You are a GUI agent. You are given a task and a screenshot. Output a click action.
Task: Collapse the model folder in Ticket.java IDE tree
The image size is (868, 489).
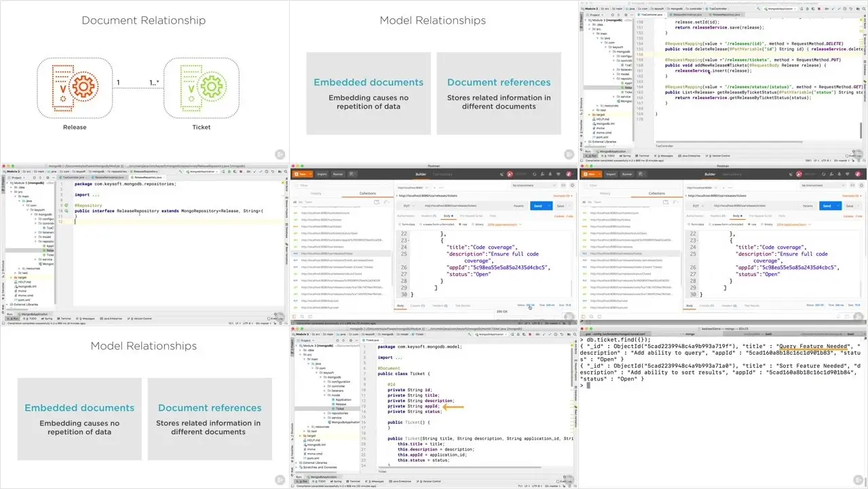(326, 395)
